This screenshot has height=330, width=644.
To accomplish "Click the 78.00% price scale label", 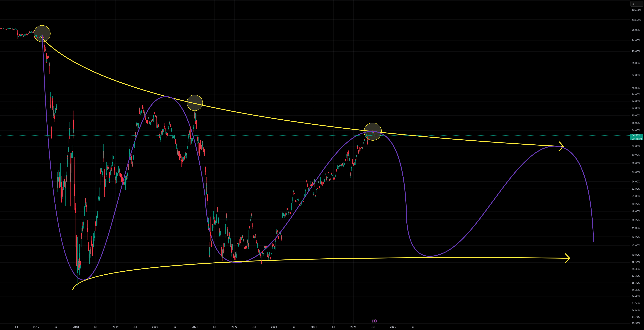I will [635, 88].
